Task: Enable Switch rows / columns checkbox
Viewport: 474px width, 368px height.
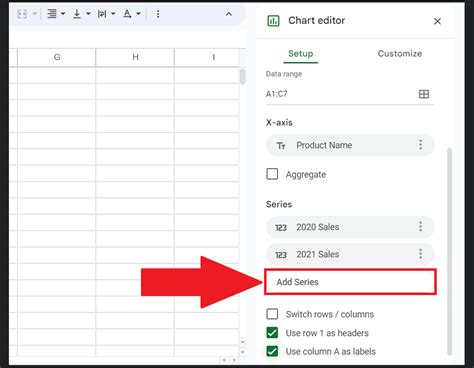Action: point(272,314)
